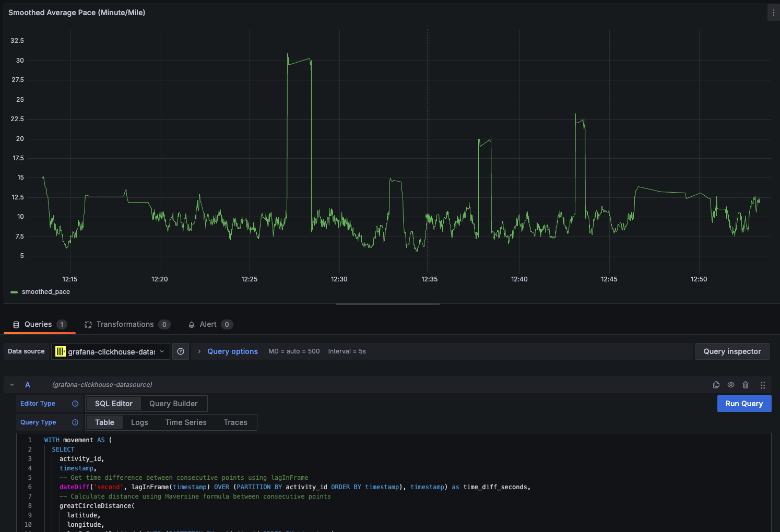Image resolution: width=780 pixels, height=532 pixels.
Task: Select the Query Builder editor type
Action: pos(173,404)
